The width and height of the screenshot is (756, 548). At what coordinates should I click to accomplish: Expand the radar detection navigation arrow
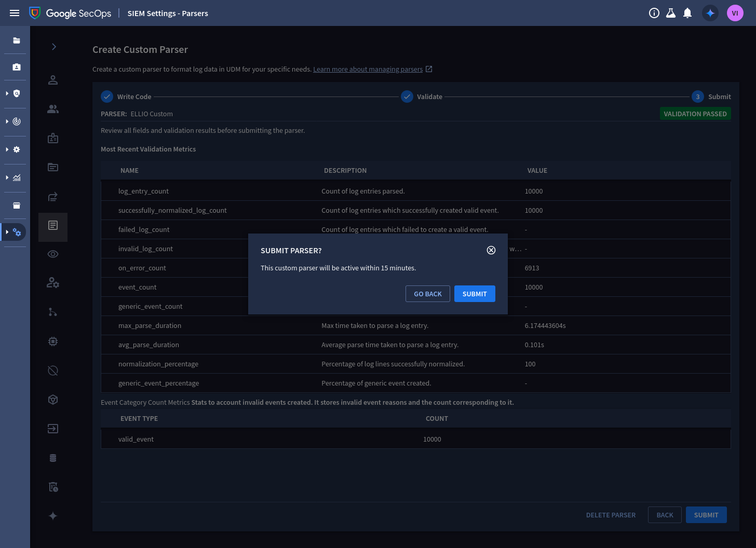click(x=7, y=121)
